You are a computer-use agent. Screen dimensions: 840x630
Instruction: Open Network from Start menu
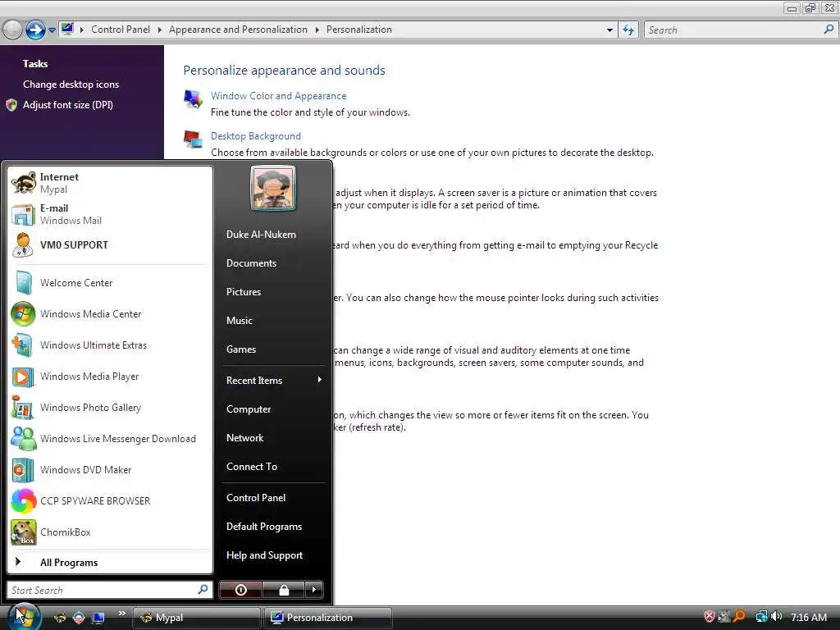[x=273, y=438]
